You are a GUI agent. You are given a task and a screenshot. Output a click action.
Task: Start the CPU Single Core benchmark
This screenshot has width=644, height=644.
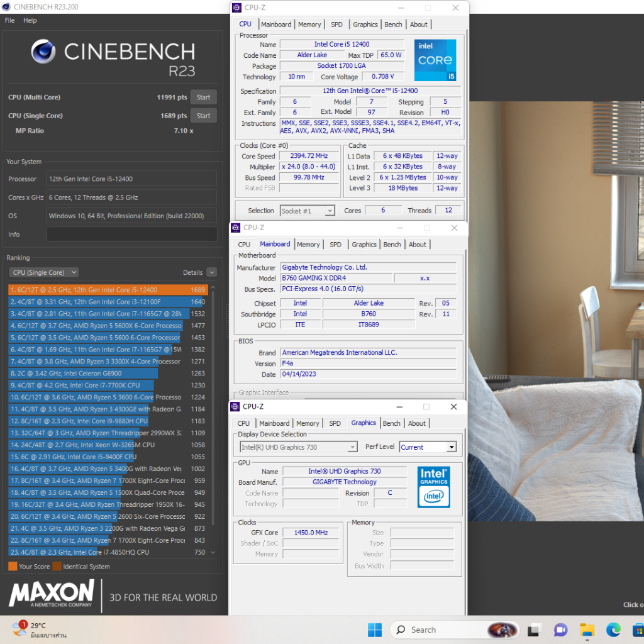tap(203, 116)
